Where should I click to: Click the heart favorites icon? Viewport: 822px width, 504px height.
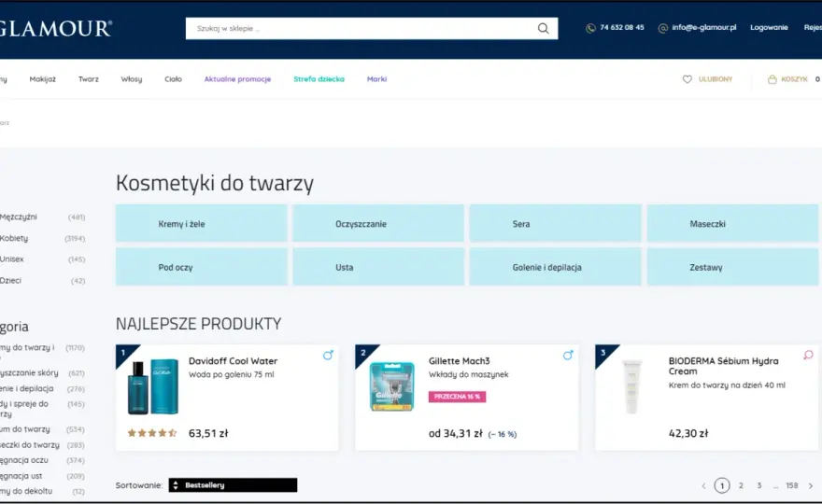pos(687,79)
